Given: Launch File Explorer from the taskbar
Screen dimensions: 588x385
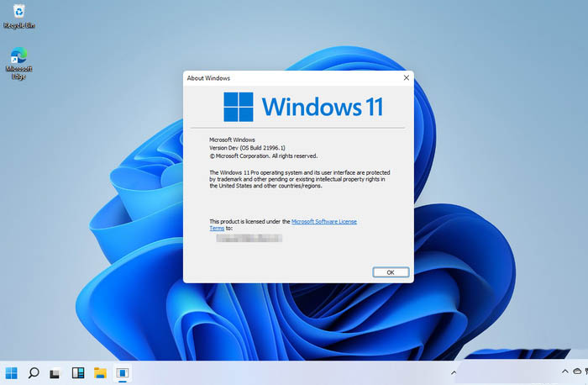Looking at the screenshot, I should (x=100, y=372).
